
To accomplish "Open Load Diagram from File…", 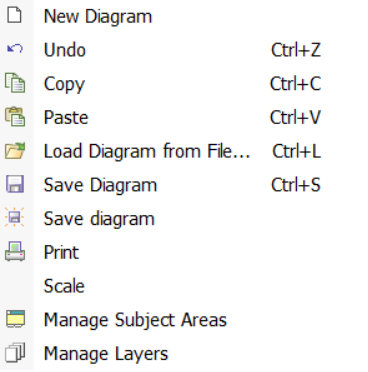I will pos(184,151).
